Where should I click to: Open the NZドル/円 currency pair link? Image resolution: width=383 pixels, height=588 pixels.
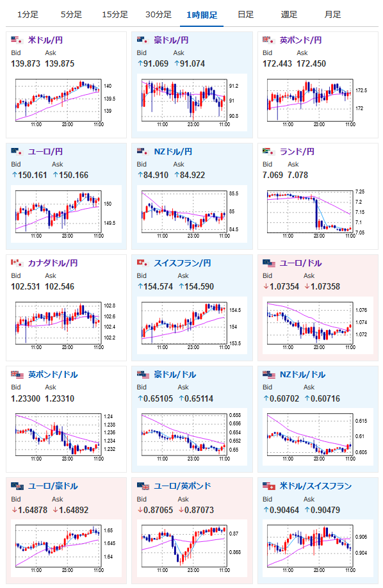pos(173,152)
